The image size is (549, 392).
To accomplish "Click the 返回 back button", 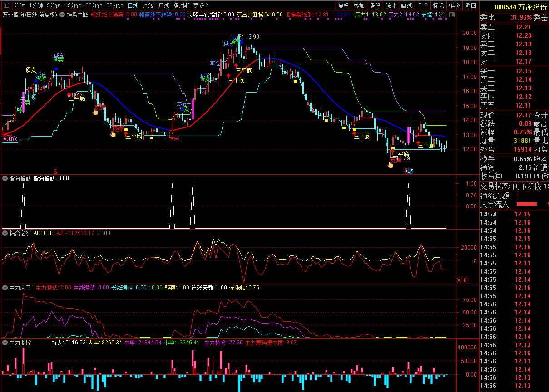I will tap(471, 5).
